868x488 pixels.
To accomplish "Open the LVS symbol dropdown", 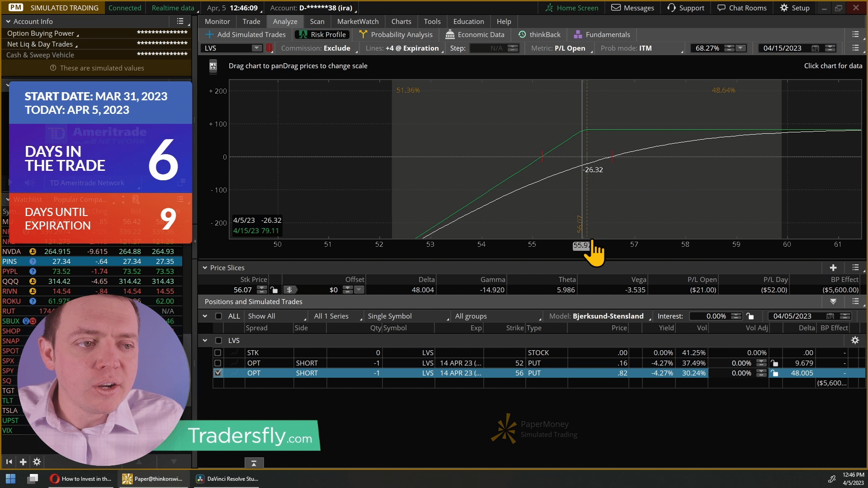I will coord(256,48).
